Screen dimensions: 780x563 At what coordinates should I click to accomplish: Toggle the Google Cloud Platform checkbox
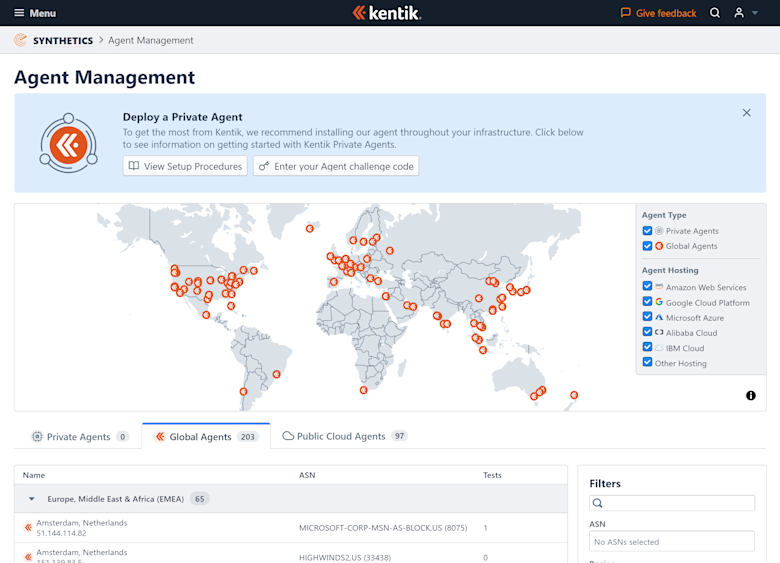click(x=647, y=301)
